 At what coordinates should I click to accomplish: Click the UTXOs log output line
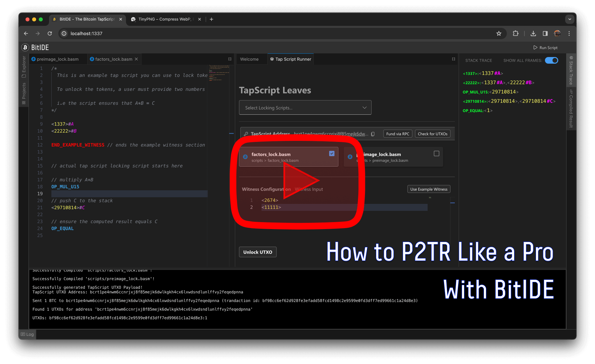click(120, 318)
